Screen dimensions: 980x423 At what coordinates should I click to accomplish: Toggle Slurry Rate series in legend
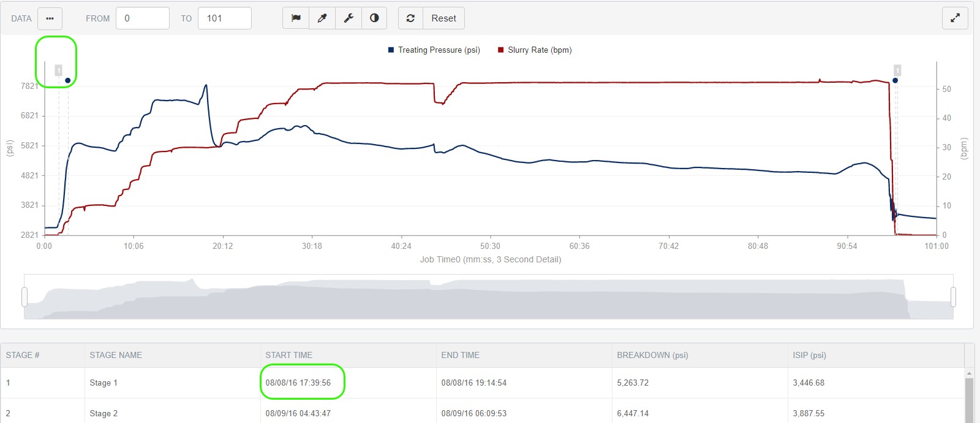coord(535,50)
